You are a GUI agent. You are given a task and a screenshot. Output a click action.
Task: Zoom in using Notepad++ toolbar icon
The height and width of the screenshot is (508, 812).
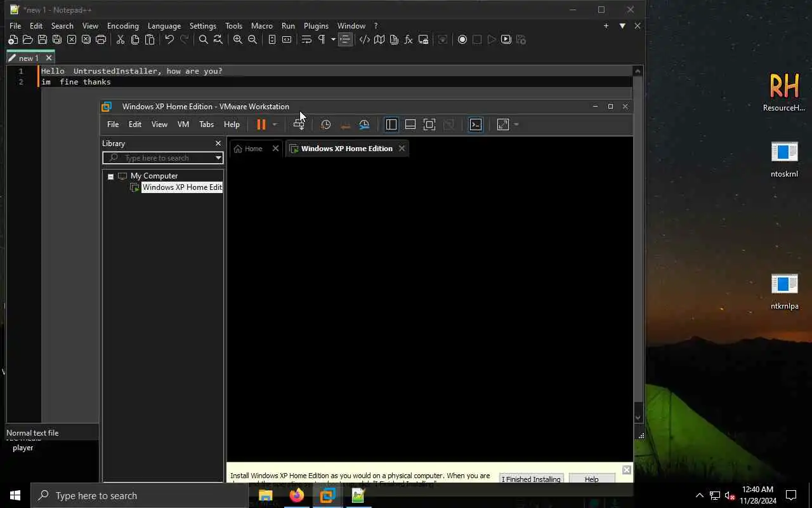237,39
